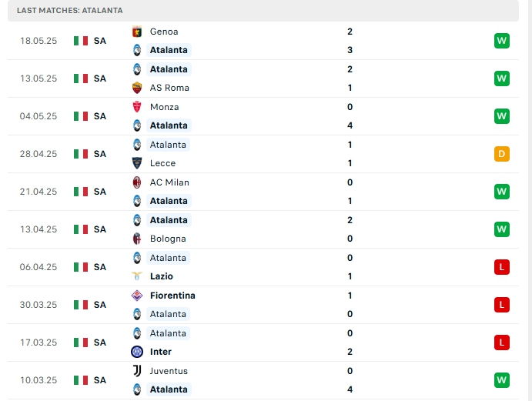Click the W result badge for Genoa match

tap(502, 41)
